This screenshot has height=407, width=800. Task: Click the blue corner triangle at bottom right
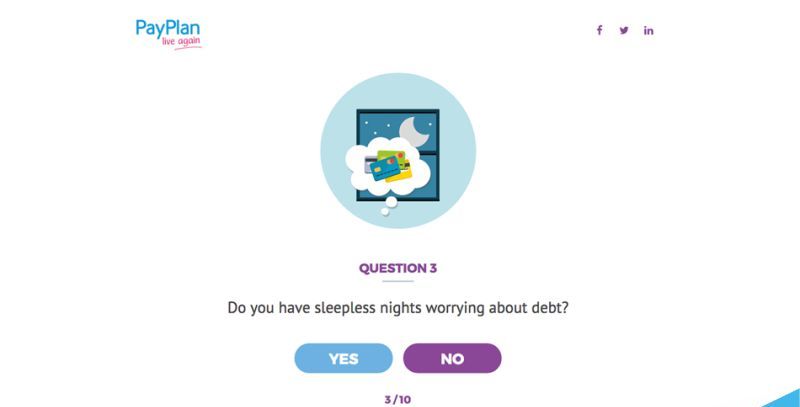[783, 398]
